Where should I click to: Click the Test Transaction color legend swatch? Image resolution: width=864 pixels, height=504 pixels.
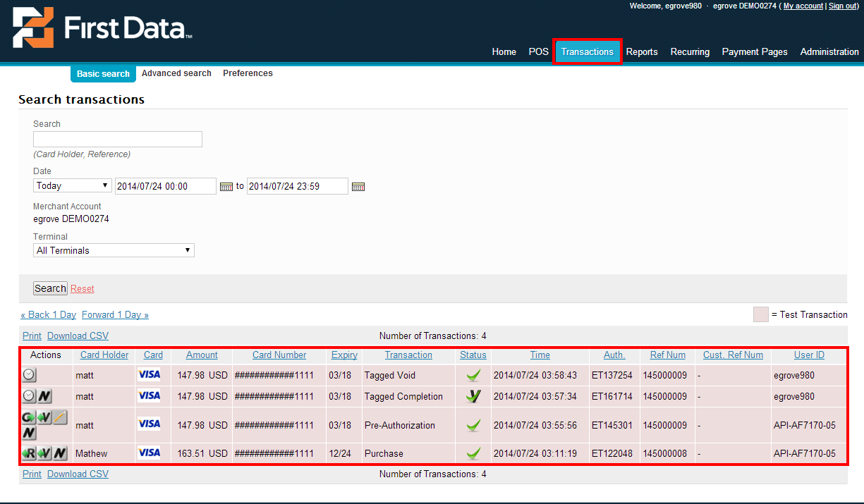coord(761,315)
